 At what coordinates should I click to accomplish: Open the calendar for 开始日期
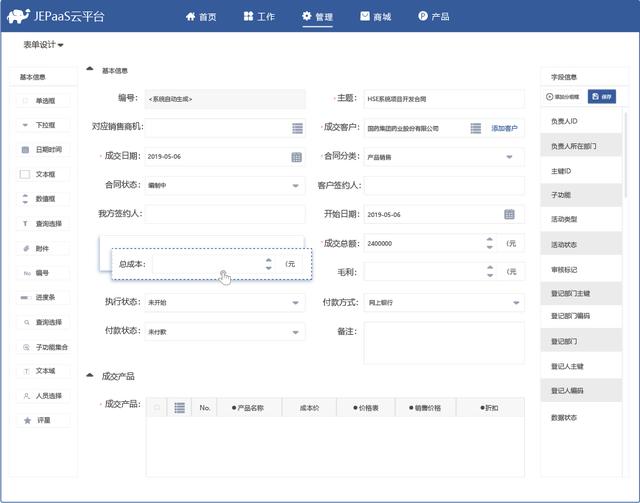point(509,214)
